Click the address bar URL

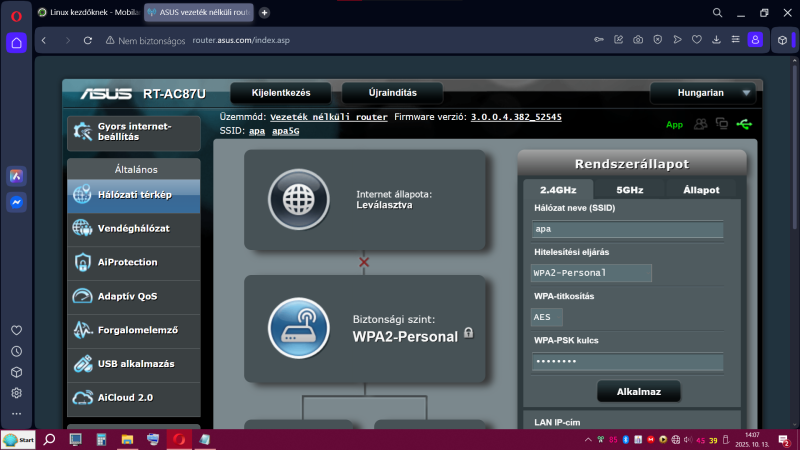click(241, 40)
